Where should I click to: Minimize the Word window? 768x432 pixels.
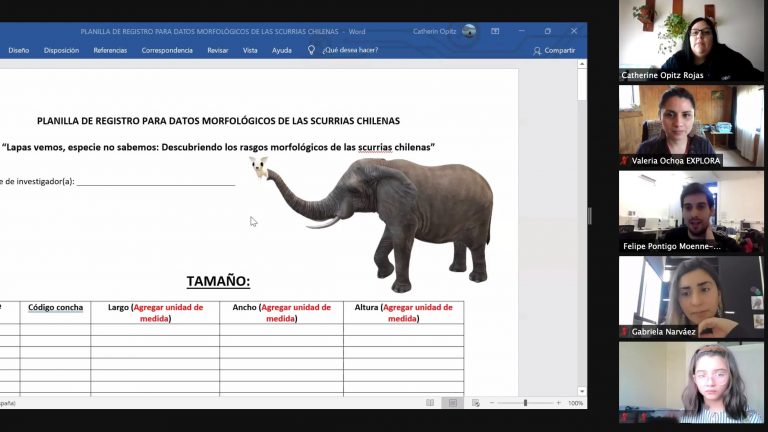(522, 31)
